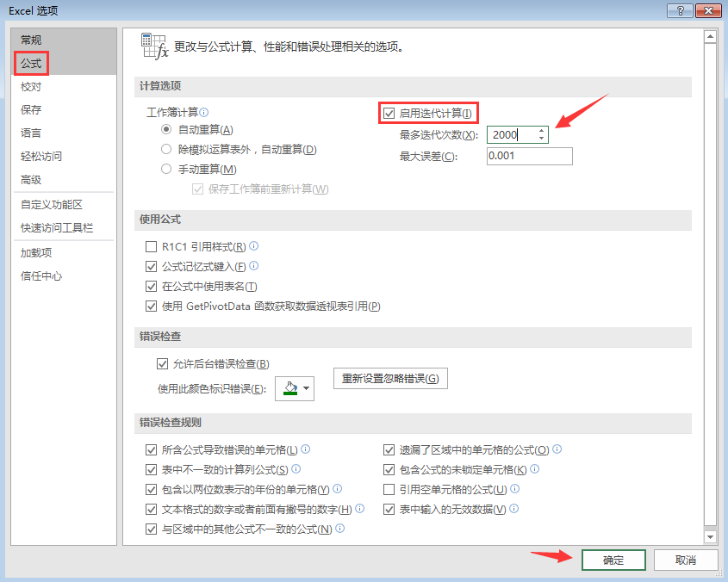Decrease 最多迭代次数 with the down spinner
This screenshot has width=728, height=582.
(x=541, y=139)
